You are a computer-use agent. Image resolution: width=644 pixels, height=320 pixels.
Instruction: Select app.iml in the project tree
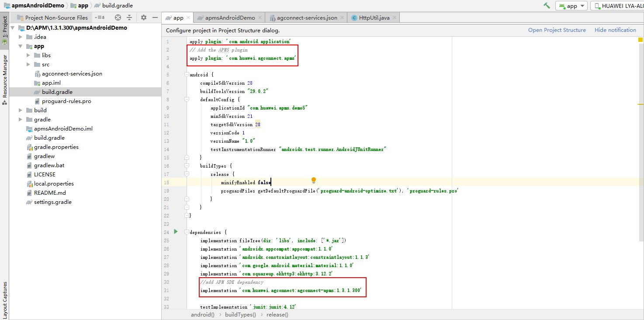coord(51,83)
